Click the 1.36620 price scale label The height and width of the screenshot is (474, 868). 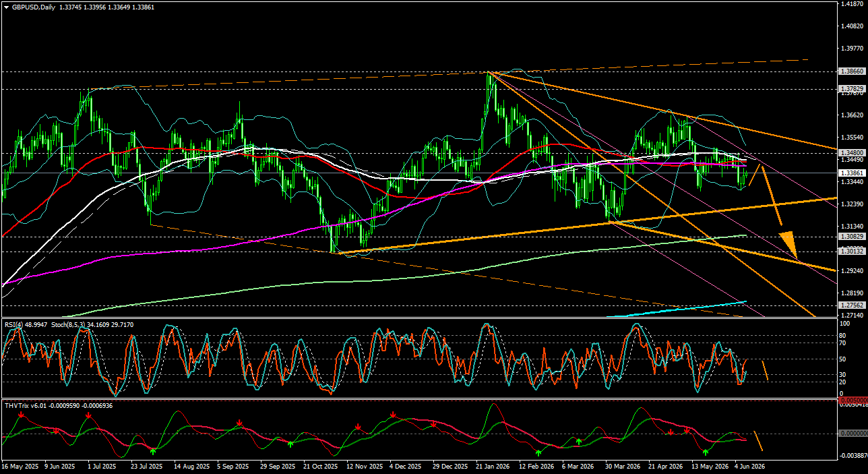(852, 115)
